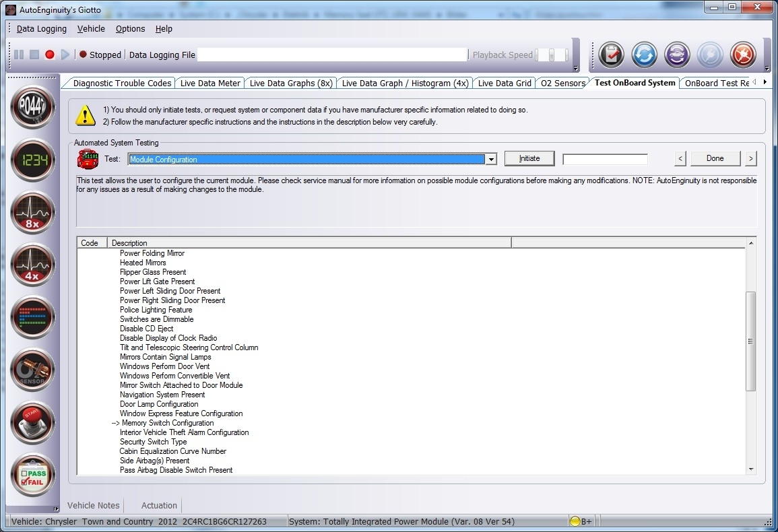778x532 pixels.
Task: Open the 1234 live data meter icon
Action: point(33,160)
